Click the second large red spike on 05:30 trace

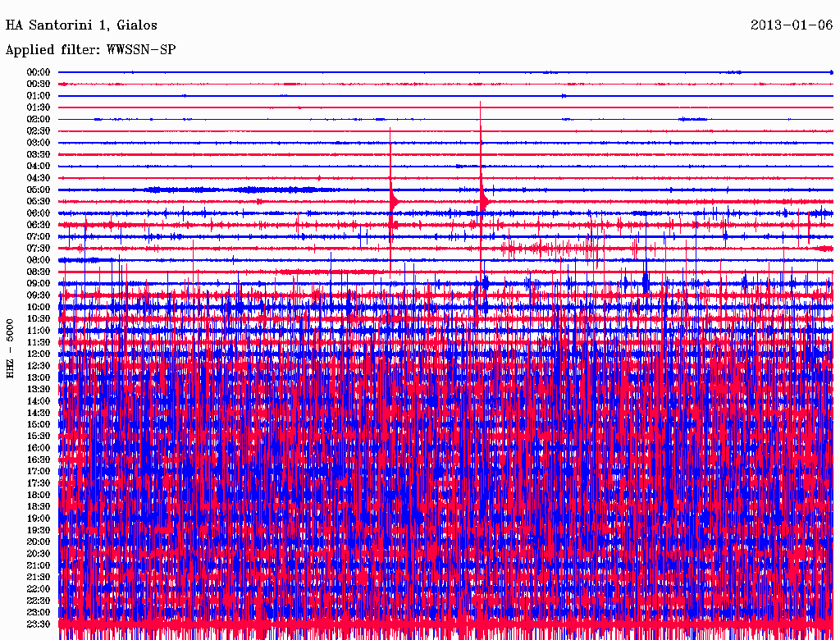[482, 199]
